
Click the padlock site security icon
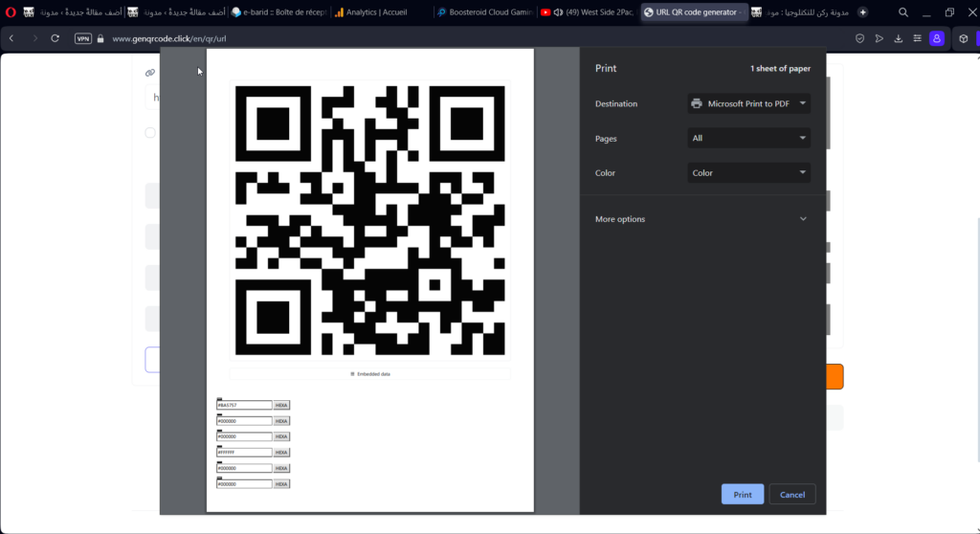pos(100,39)
